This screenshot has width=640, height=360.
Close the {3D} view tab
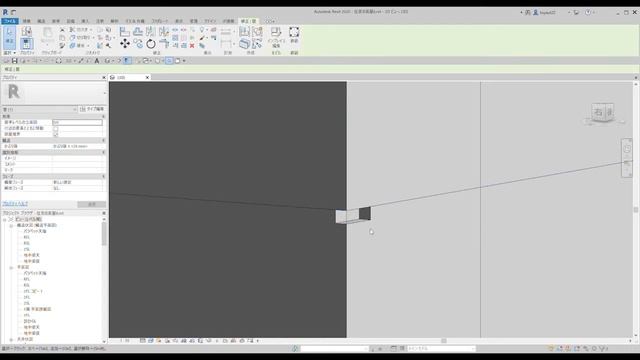pos(147,77)
